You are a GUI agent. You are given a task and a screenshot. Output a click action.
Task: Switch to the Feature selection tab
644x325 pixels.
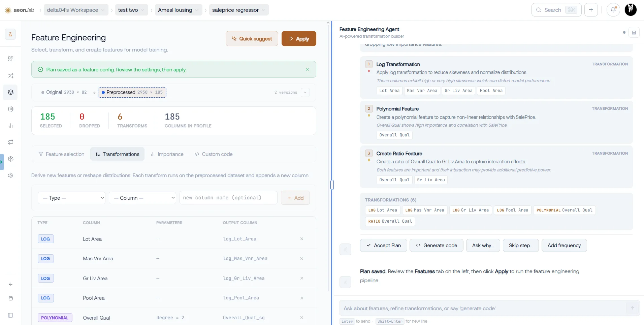pyautogui.click(x=61, y=154)
